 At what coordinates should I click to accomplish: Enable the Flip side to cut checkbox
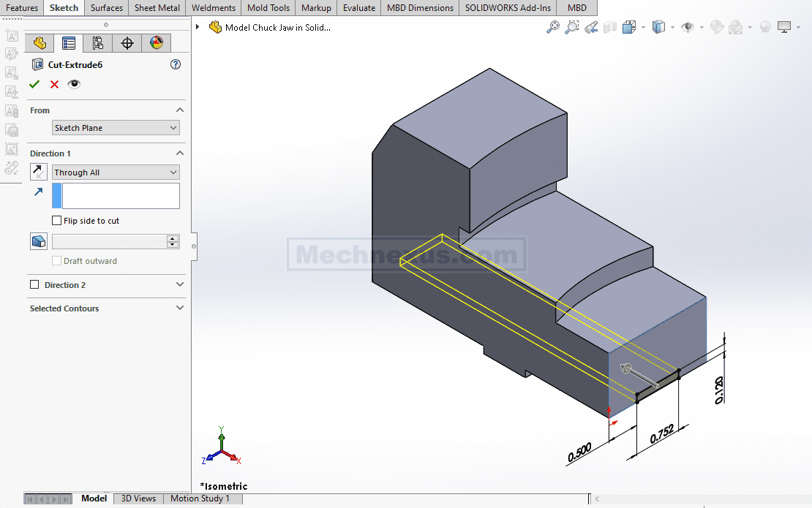click(x=57, y=221)
